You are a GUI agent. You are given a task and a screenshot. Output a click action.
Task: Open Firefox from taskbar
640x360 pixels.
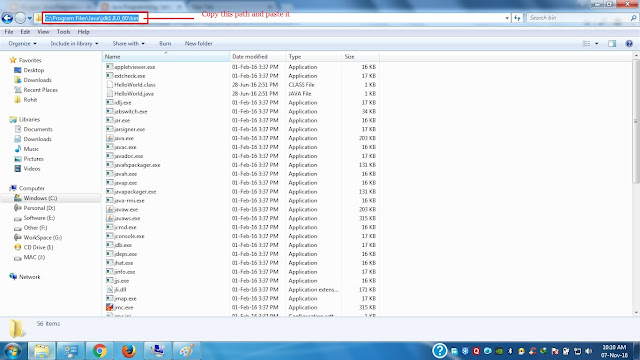point(129,351)
